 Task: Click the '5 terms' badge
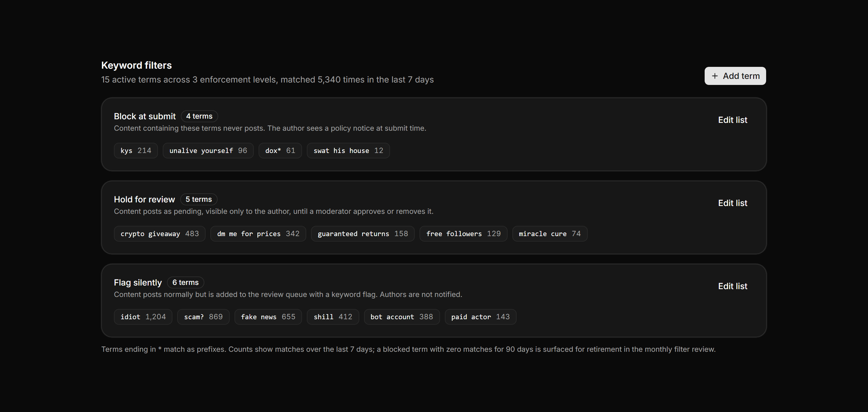coord(199,199)
